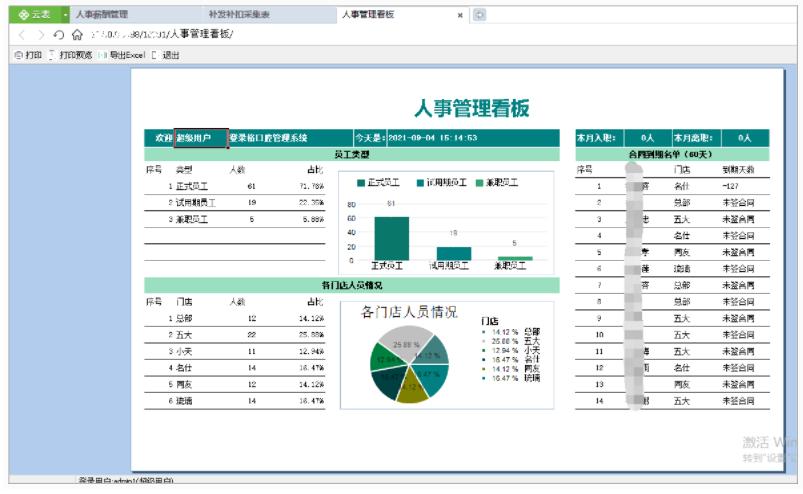Expand the dropdown arrow beside 云表
Viewport: 803px width, 494px height.
65,15
